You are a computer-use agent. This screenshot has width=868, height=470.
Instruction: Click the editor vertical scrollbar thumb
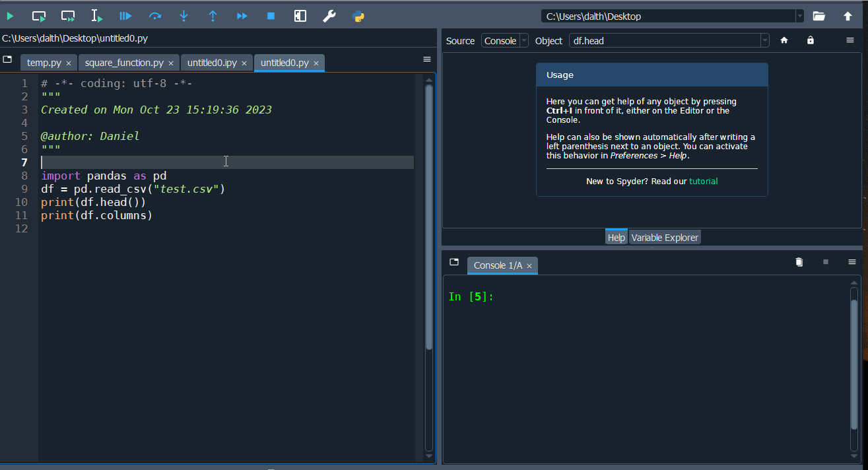coord(429,217)
